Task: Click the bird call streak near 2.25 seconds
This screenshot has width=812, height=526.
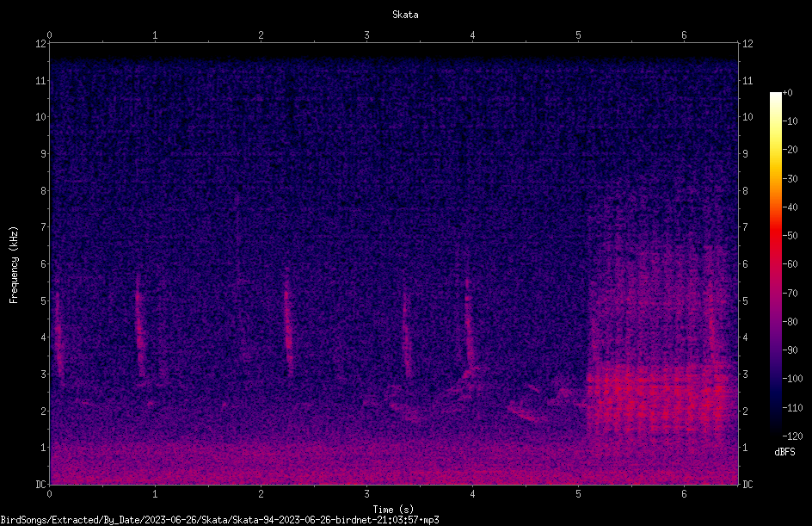Action: 288,321
